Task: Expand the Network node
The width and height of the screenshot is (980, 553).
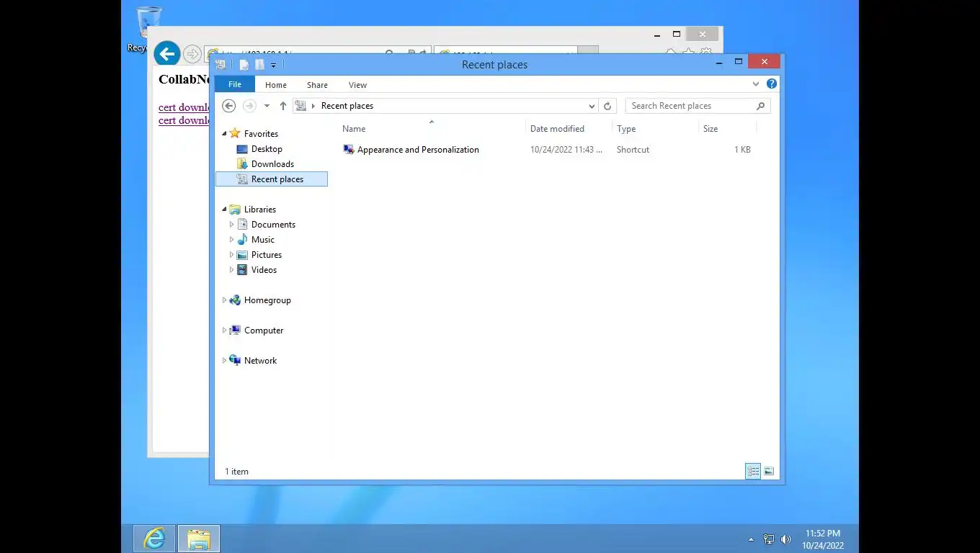Action: pos(224,361)
